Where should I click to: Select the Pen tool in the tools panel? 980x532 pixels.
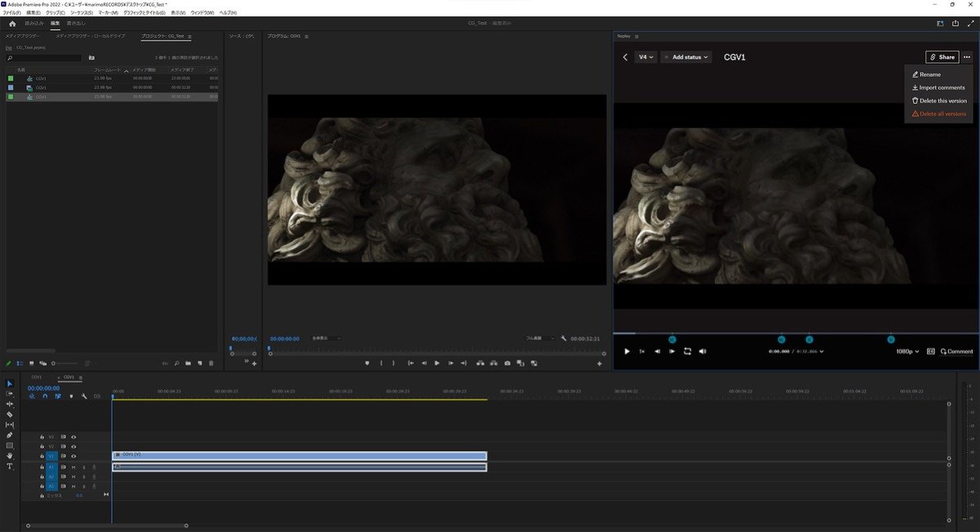click(x=10, y=435)
